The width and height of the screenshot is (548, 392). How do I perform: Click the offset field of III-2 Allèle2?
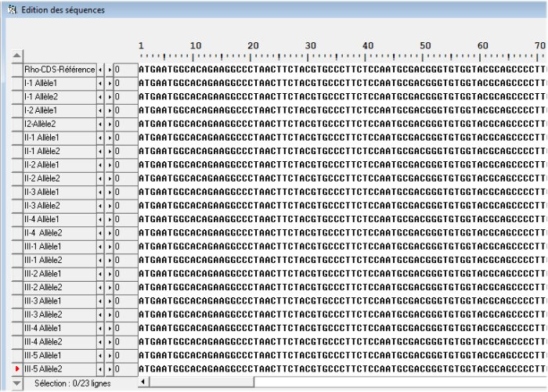[124, 287]
